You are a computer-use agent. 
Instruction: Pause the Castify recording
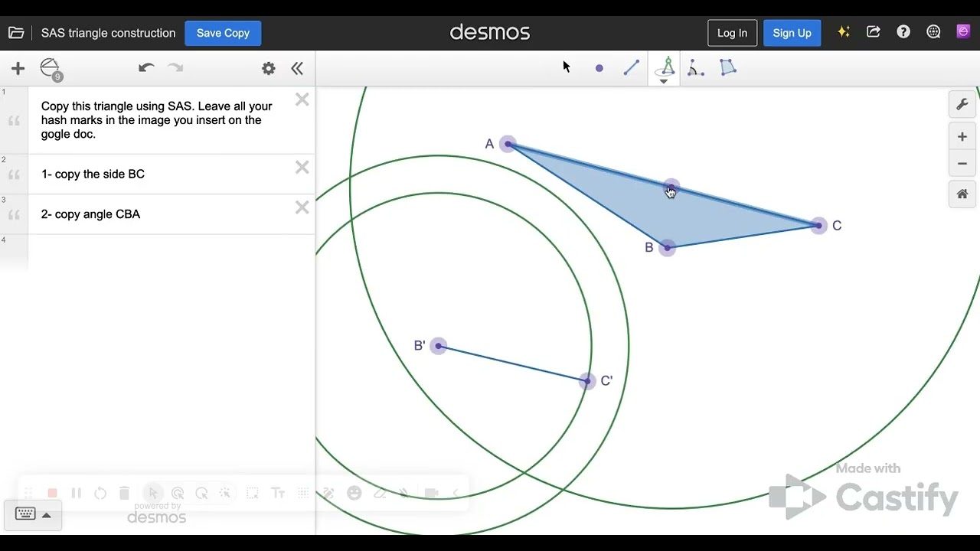click(76, 494)
